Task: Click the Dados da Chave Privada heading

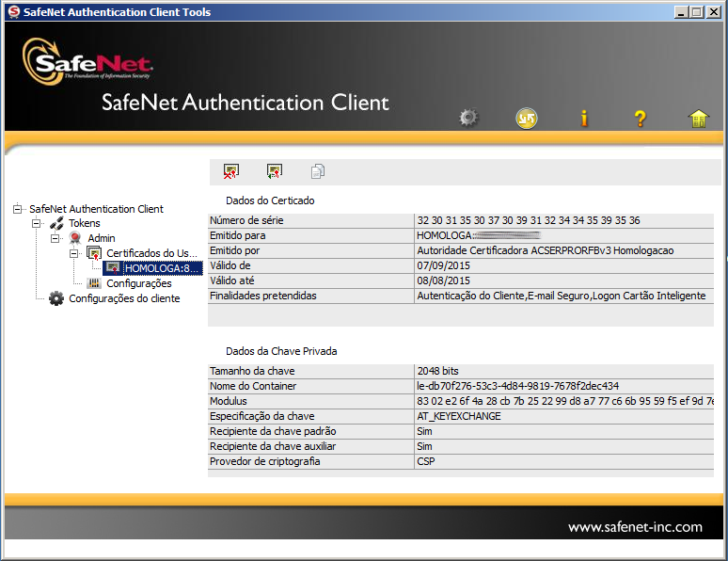Action: [x=281, y=351]
